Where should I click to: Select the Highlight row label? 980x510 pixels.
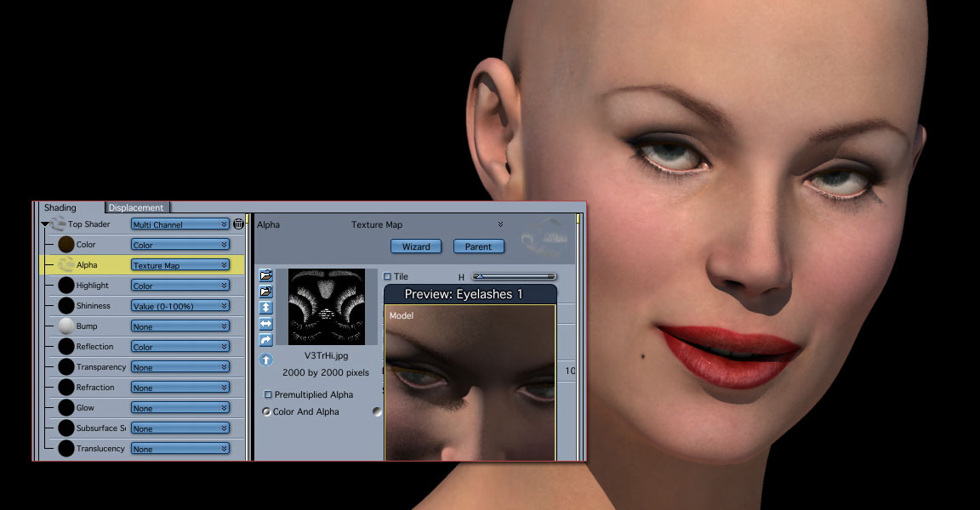(93, 286)
